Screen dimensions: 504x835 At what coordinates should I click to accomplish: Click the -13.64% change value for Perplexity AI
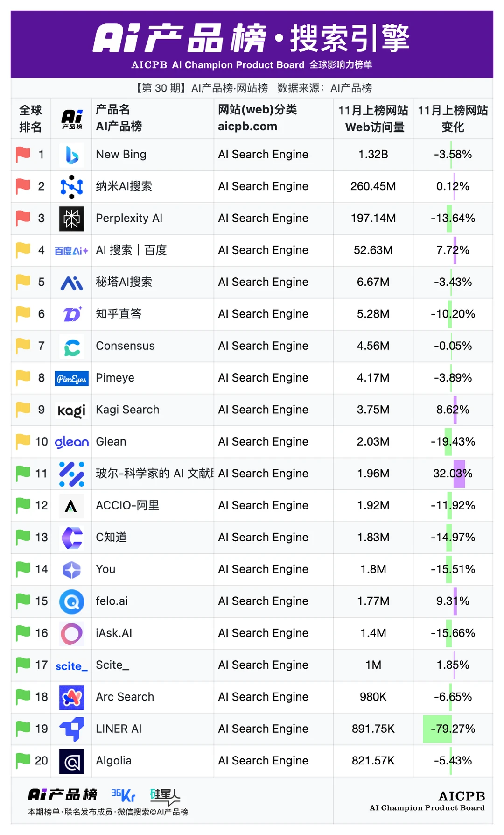(453, 218)
